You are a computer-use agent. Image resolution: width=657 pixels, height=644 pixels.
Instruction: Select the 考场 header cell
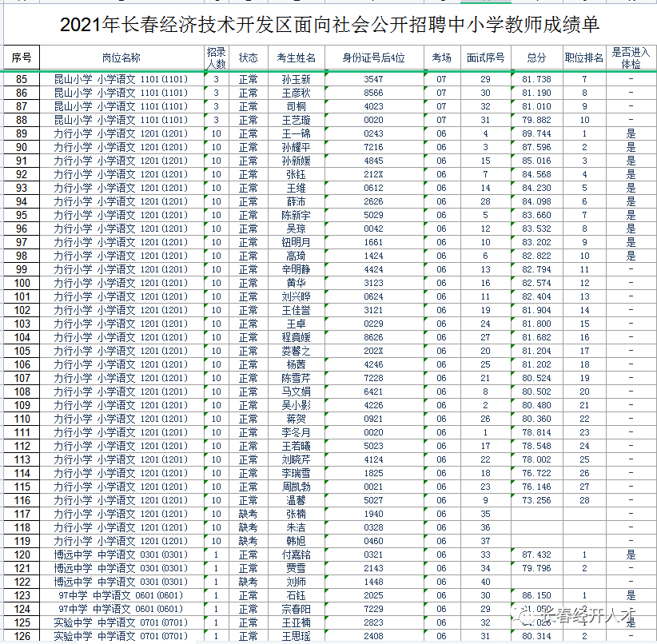(442, 58)
